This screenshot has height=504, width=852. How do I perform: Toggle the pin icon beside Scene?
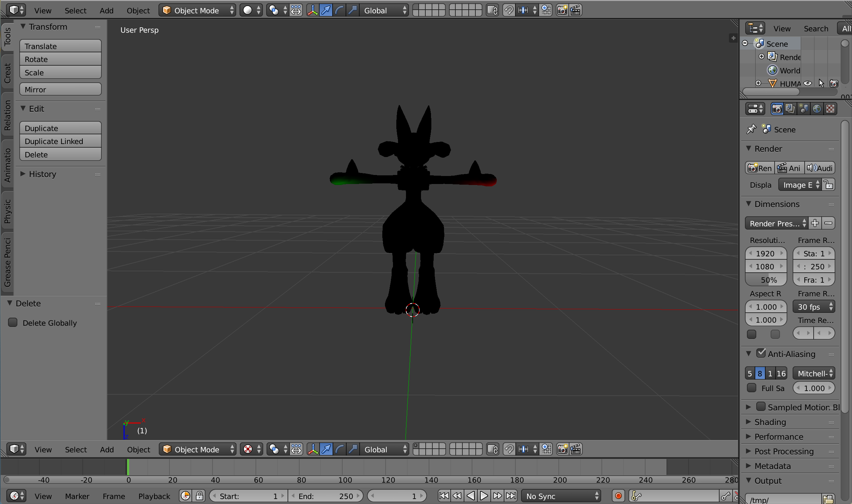(751, 129)
